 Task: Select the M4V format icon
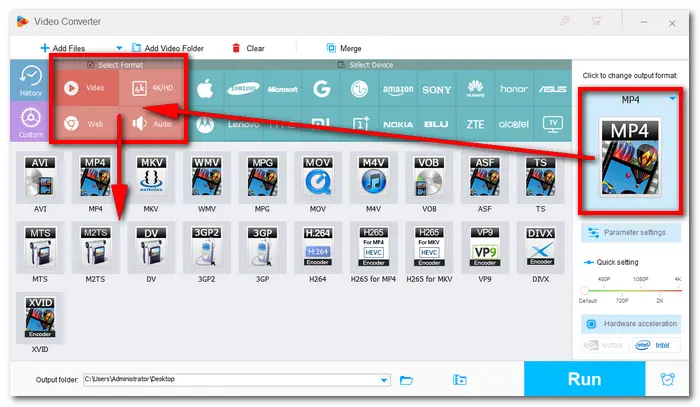click(x=373, y=177)
